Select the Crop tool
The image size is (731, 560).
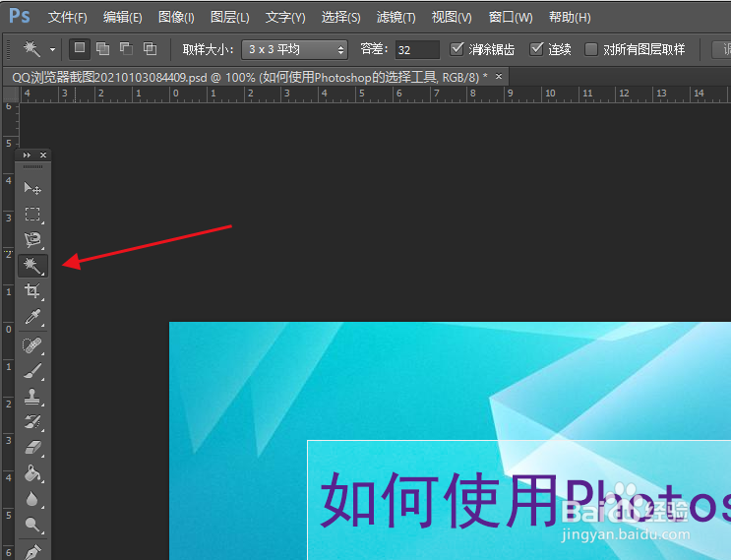tap(32, 291)
